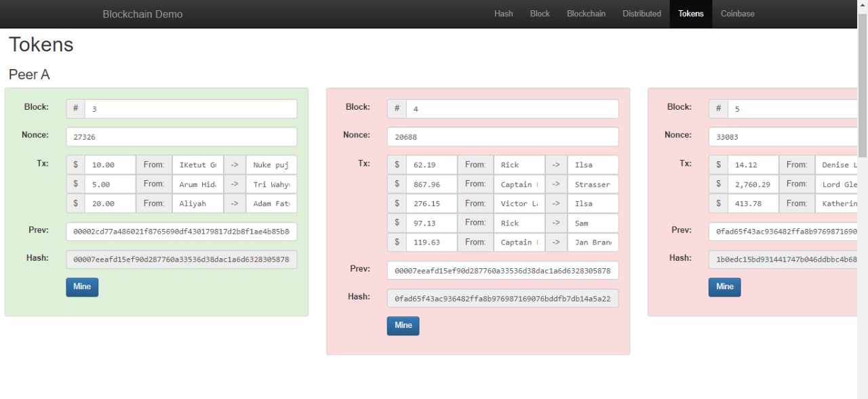Click sender field IKetut in block 3
This screenshot has height=399, width=868.
(197, 165)
